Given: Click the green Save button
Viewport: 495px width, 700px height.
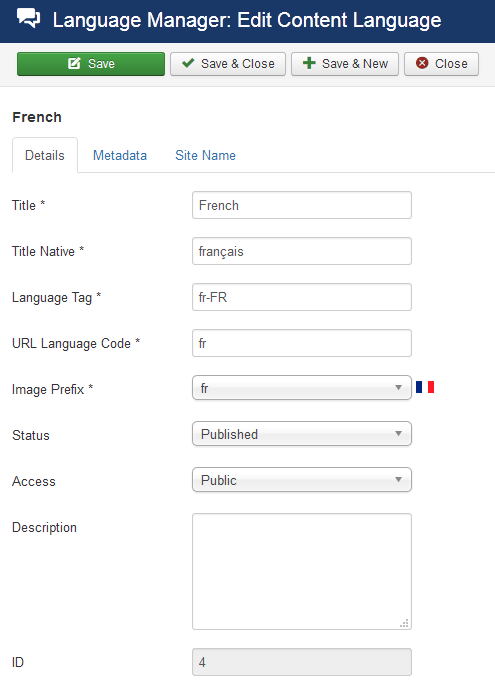Looking at the screenshot, I should (91, 64).
